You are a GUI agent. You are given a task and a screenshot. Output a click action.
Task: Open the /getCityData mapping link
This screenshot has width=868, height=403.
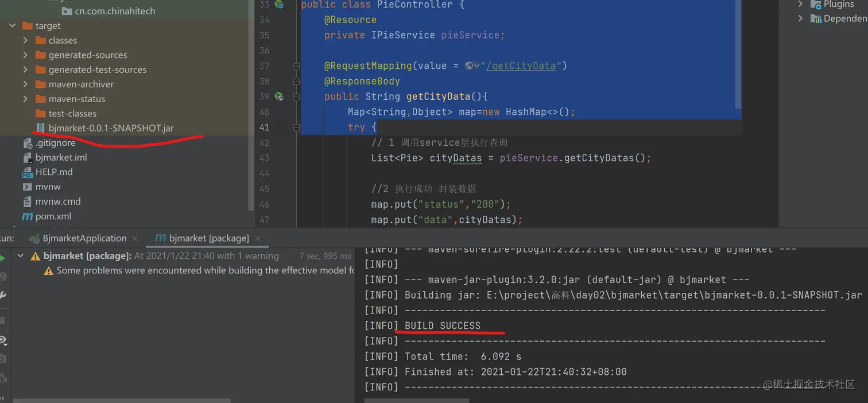click(x=521, y=66)
